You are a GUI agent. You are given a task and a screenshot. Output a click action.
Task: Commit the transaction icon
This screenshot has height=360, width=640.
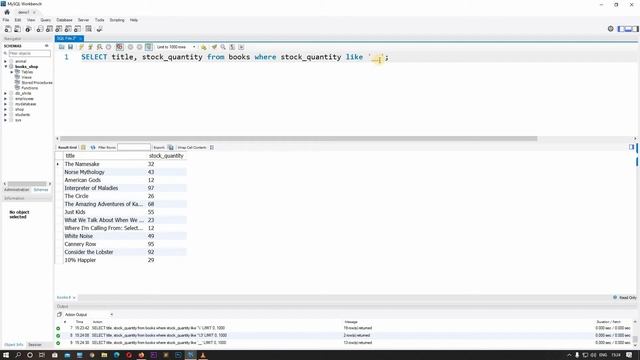point(130,47)
